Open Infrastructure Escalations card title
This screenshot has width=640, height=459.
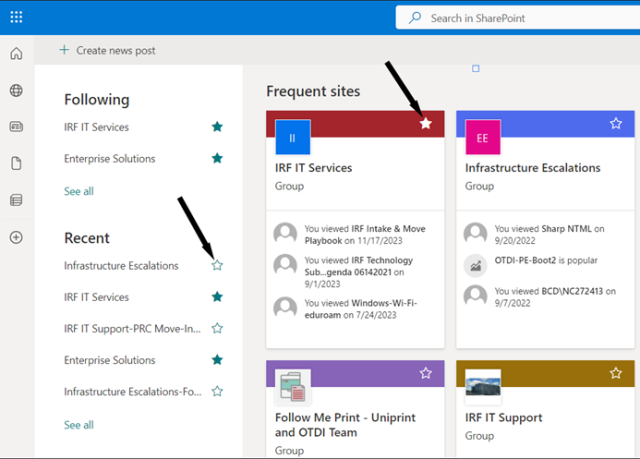533,168
